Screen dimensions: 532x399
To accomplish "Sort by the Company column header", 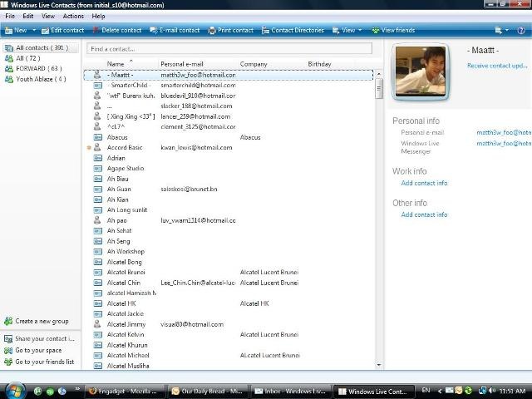I will (x=272, y=64).
